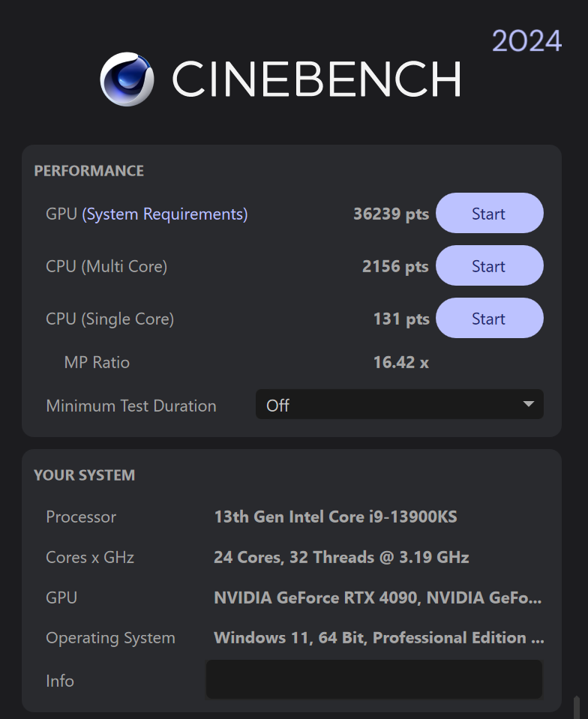This screenshot has width=588, height=719.
Task: Click the arrow on the Off combo box
Action: (529, 405)
